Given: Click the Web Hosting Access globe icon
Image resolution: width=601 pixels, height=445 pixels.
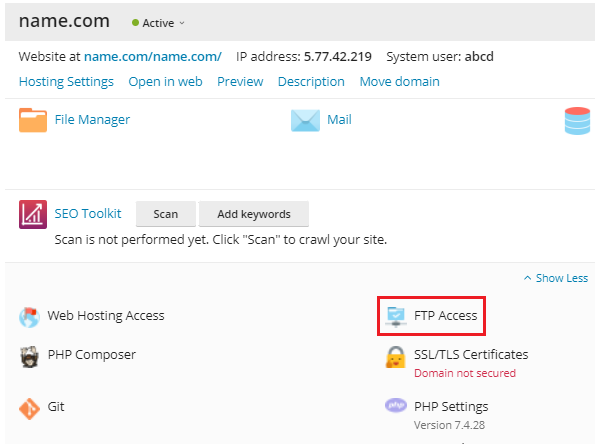Looking at the screenshot, I should (30, 317).
